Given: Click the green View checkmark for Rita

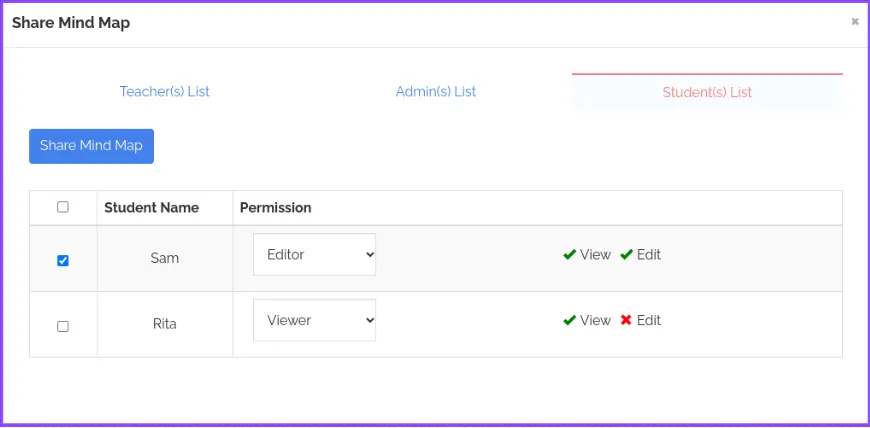Looking at the screenshot, I should (569, 320).
